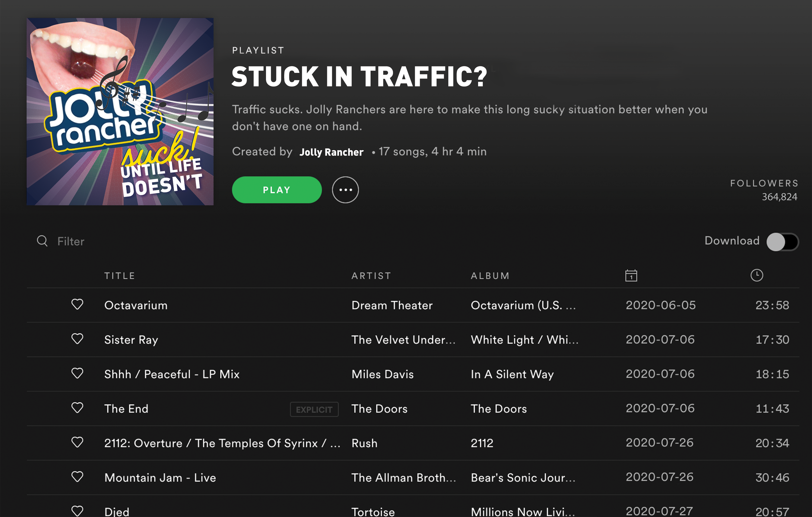Viewport: 812px width, 517px height.
Task: Sort by duration clock icon
Action: (757, 275)
